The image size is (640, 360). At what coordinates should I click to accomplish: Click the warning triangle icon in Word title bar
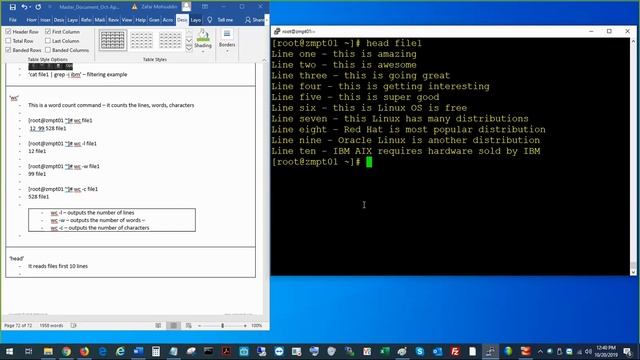[134, 7]
